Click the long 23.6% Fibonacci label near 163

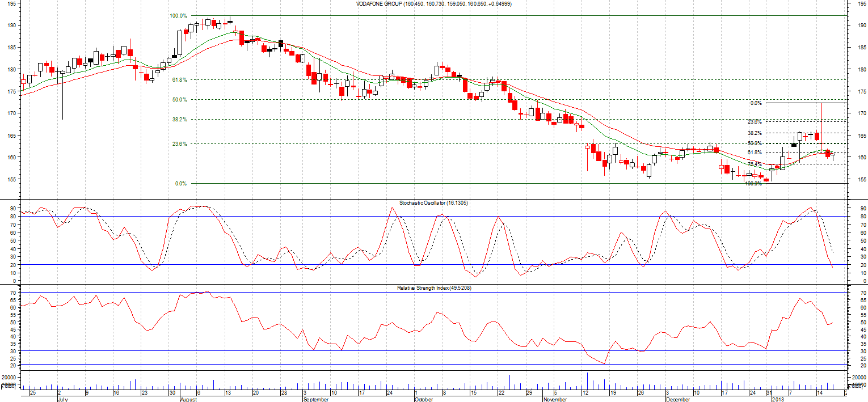coord(179,144)
